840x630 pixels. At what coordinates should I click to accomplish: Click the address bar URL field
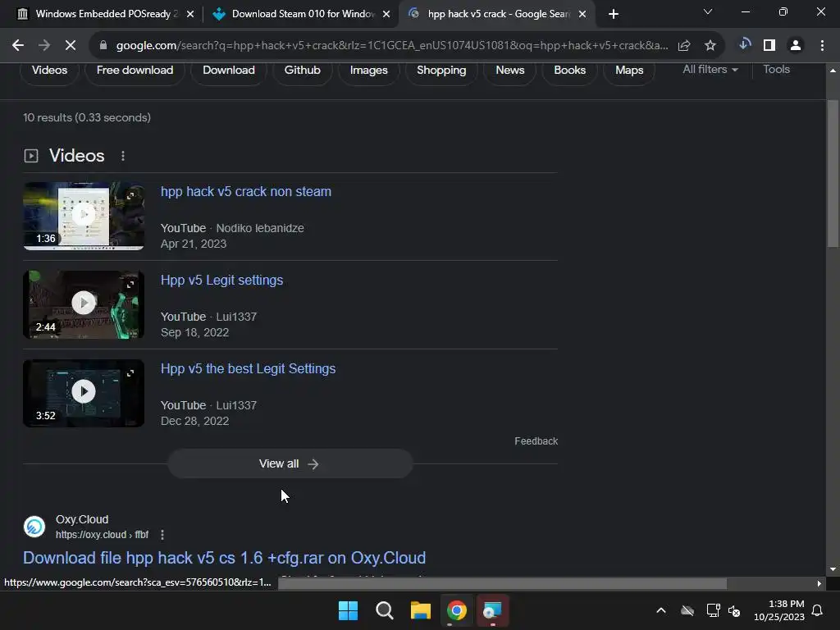click(392, 46)
